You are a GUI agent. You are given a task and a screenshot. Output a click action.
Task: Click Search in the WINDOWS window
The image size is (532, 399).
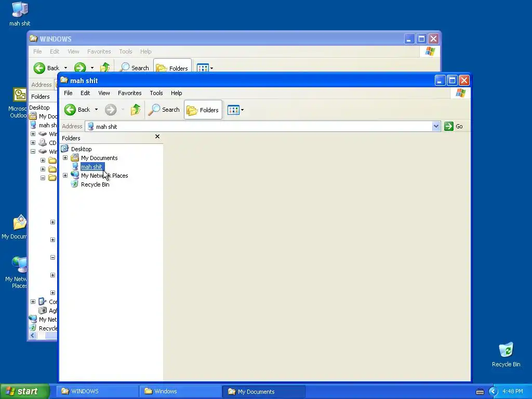tap(135, 68)
